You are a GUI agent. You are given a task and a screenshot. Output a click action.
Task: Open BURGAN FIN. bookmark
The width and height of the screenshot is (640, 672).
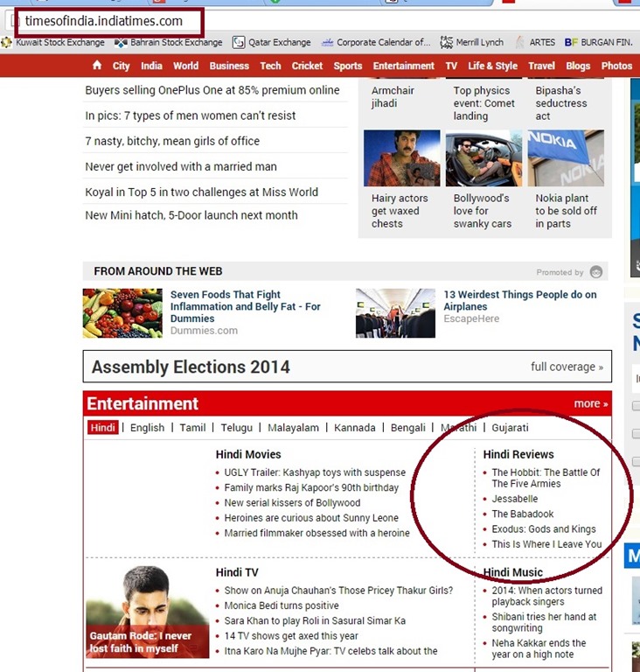(598, 42)
